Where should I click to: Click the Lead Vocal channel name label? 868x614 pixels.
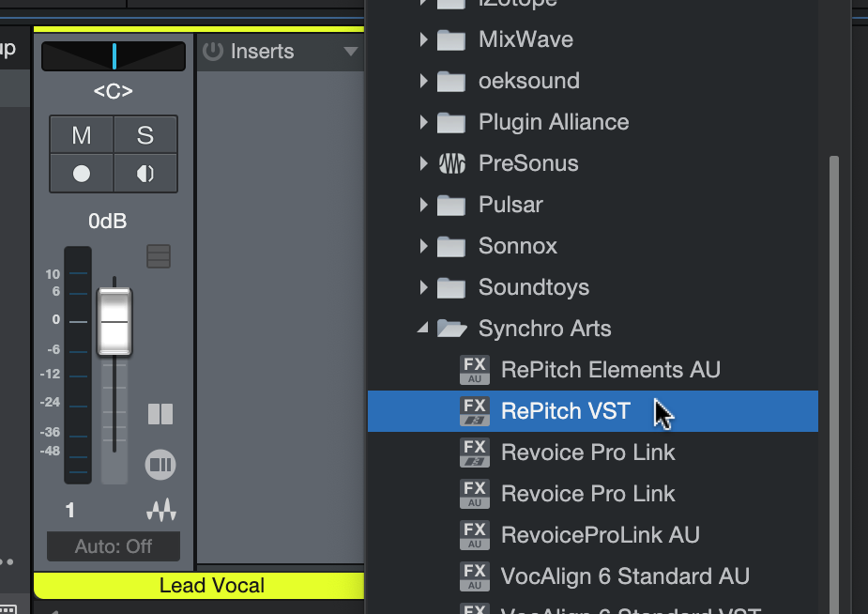tap(211, 586)
